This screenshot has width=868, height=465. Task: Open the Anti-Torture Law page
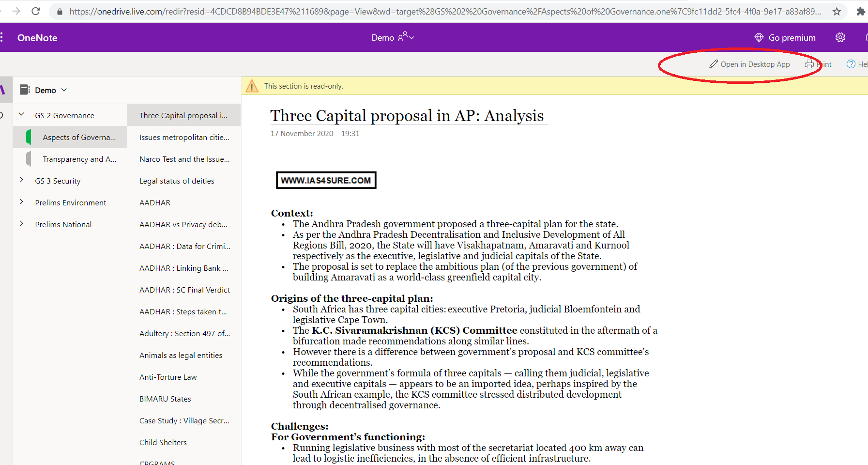pos(168,377)
